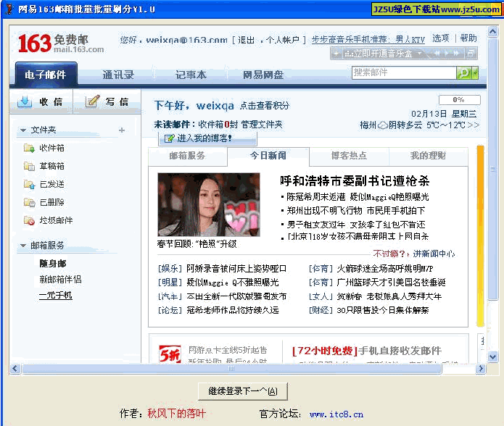504x426 pixels.
Task: Focus the 搜索邮件 search field
Action: click(404, 73)
